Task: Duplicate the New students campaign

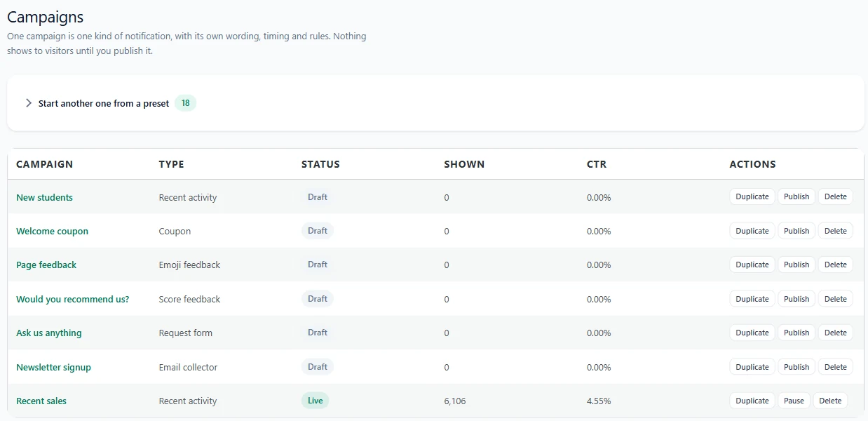Action: click(x=752, y=196)
